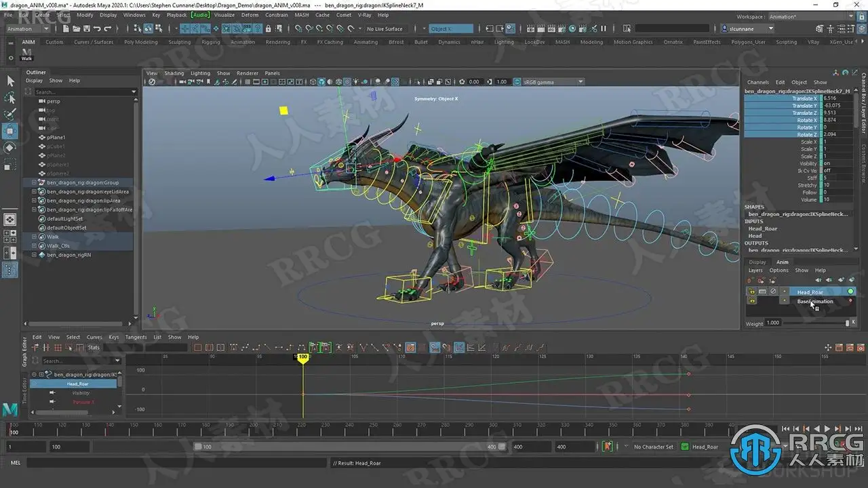Click the lock icon on Head_Roar layer
This screenshot has height=488, width=868.
point(751,291)
